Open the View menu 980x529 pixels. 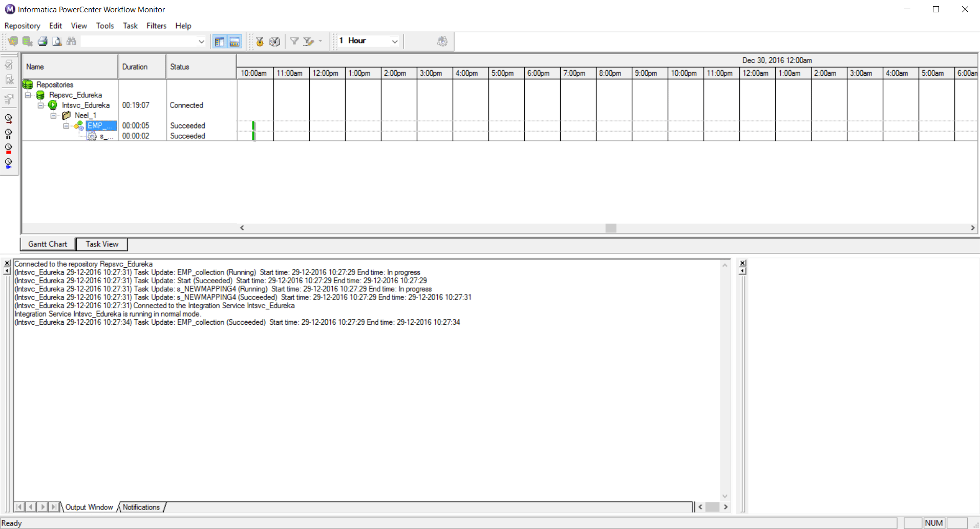(79, 26)
